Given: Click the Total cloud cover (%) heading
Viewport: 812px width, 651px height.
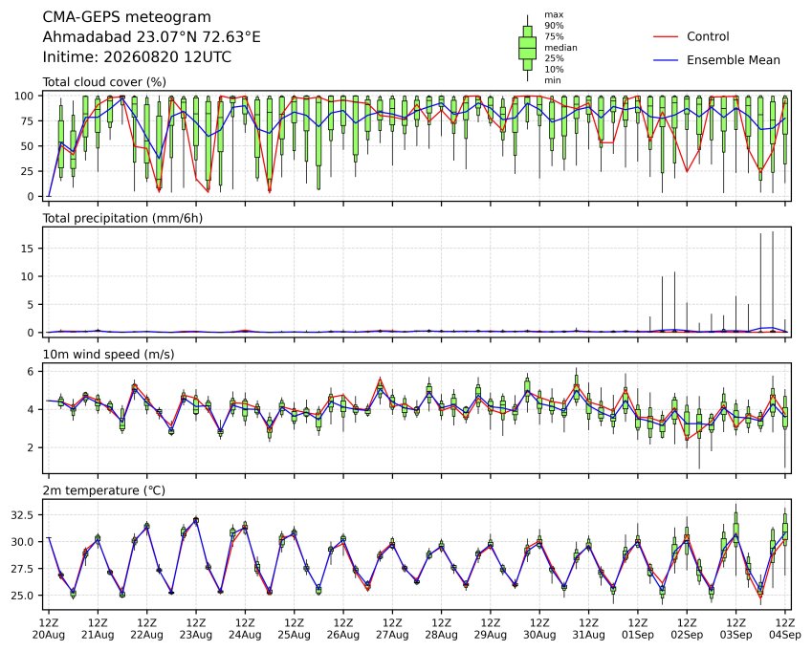Looking at the screenshot, I should coord(104,82).
